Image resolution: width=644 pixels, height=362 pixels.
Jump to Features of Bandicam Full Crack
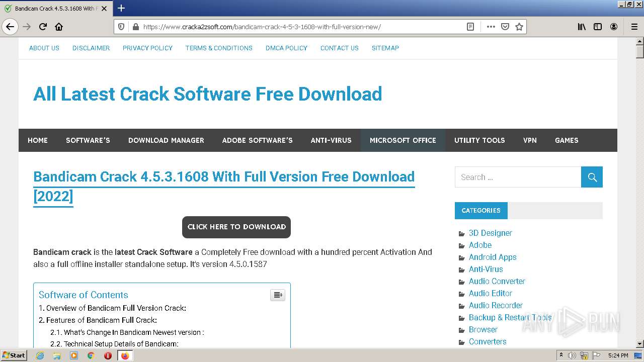click(98, 320)
